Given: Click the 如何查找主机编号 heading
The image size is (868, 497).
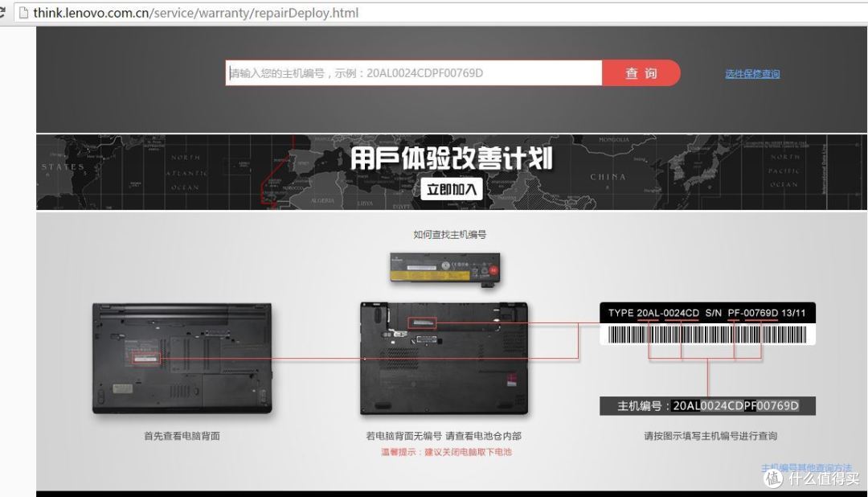Looking at the screenshot, I should click(449, 235).
